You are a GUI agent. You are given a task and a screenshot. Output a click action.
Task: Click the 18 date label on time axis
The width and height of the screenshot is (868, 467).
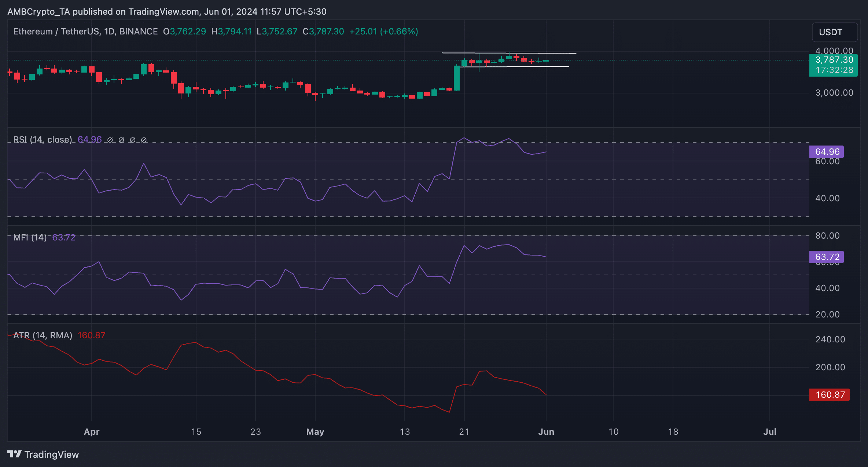point(673,432)
